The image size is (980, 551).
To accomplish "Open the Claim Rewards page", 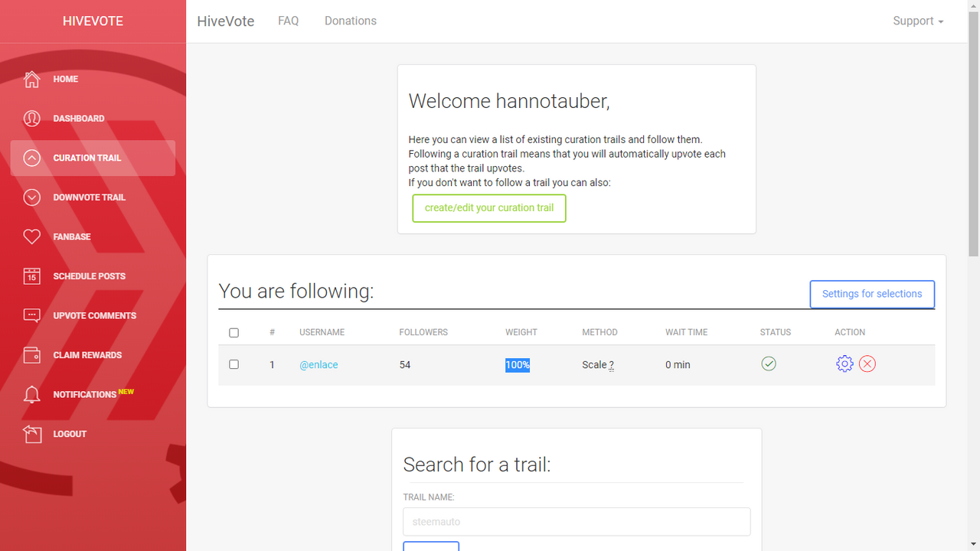I will pos(93,355).
